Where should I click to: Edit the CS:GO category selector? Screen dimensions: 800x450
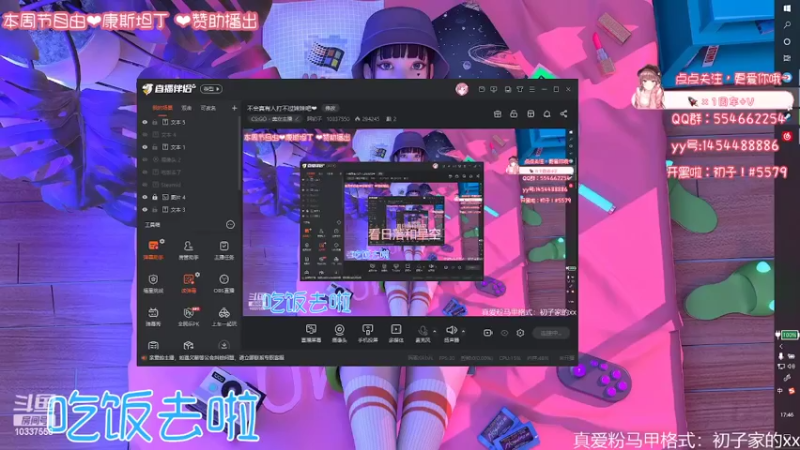click(276, 119)
